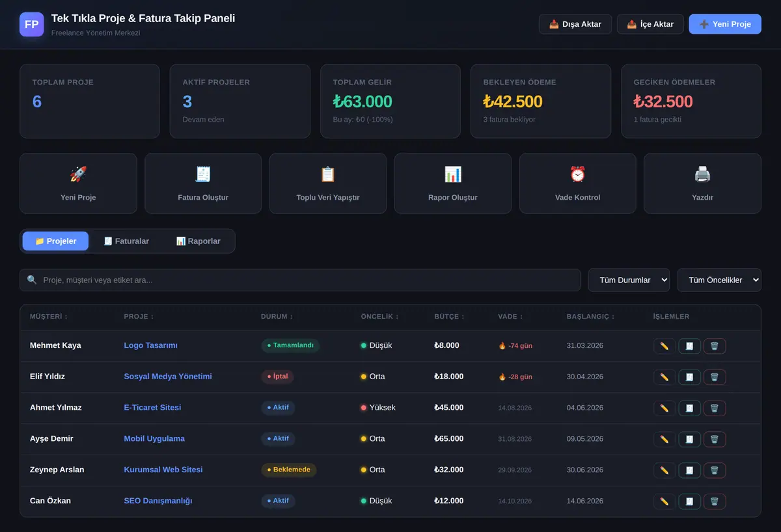Screen dimensions: 781x532
Task: Focus the project search field
Action: pyautogui.click(x=300, y=280)
